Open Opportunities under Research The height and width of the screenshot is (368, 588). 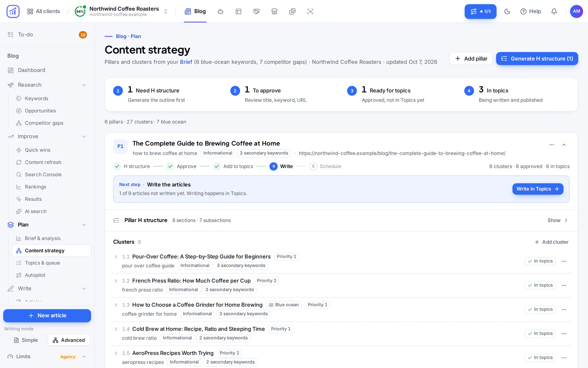[x=51, y=111]
